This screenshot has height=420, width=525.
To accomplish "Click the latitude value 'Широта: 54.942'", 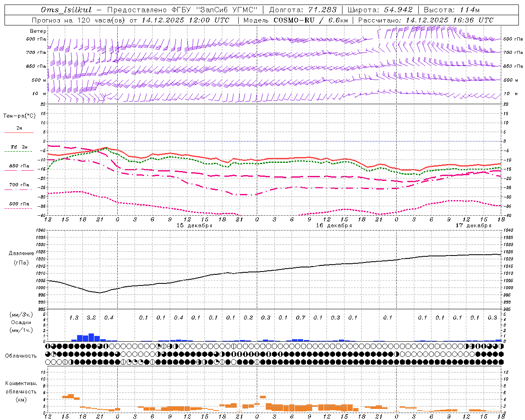I will point(381,10).
